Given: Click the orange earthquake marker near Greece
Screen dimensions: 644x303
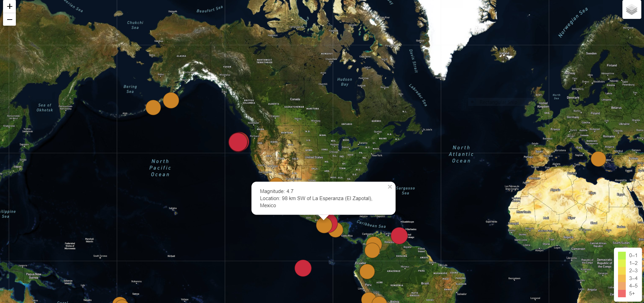Looking at the screenshot, I should [598, 159].
